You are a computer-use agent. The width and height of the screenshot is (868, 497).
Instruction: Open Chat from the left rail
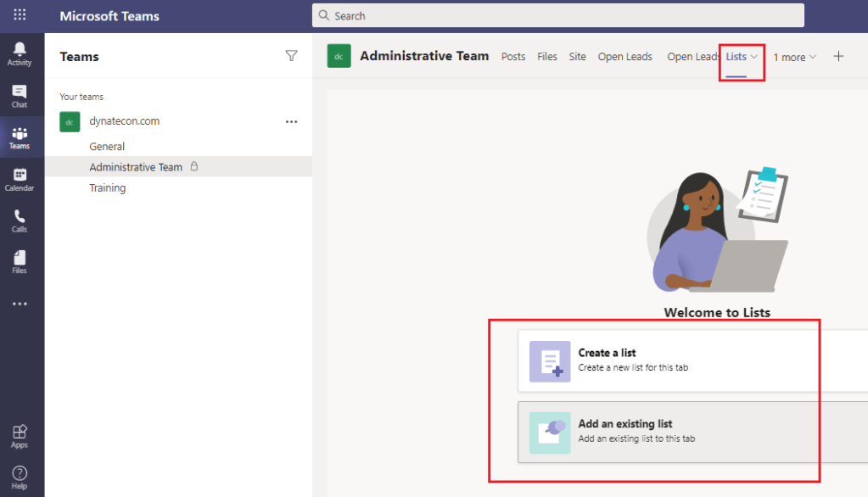[20, 96]
